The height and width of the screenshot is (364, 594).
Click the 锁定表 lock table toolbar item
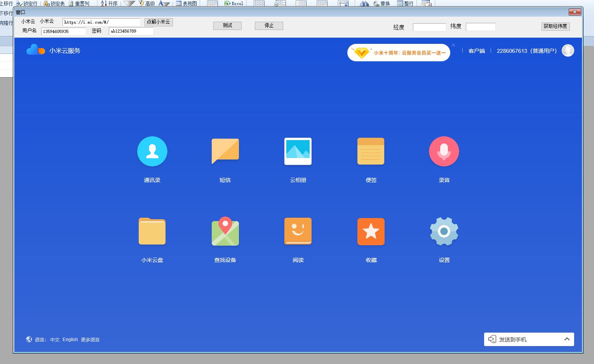click(x=54, y=3)
